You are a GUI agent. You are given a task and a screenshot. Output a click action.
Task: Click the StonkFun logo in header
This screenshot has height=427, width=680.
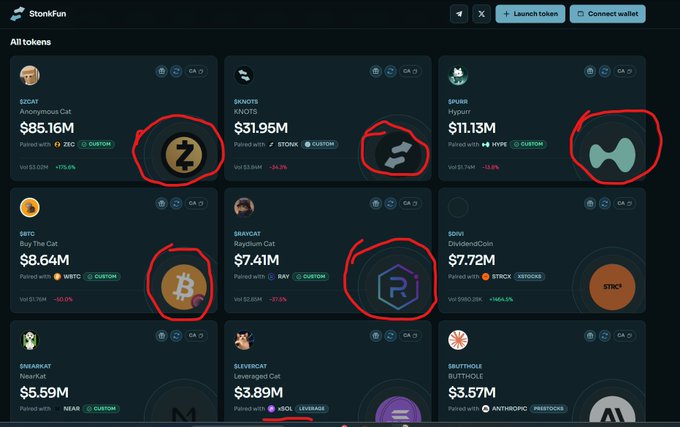(38, 13)
